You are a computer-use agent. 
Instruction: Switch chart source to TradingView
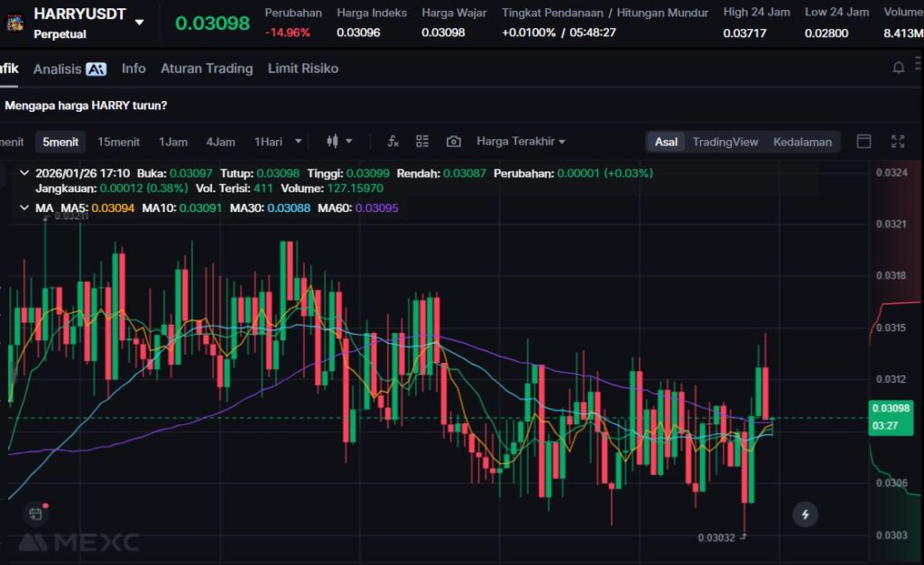725,142
